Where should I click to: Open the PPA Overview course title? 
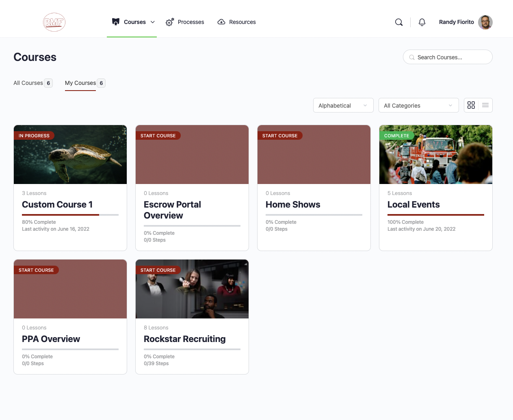[x=51, y=339]
